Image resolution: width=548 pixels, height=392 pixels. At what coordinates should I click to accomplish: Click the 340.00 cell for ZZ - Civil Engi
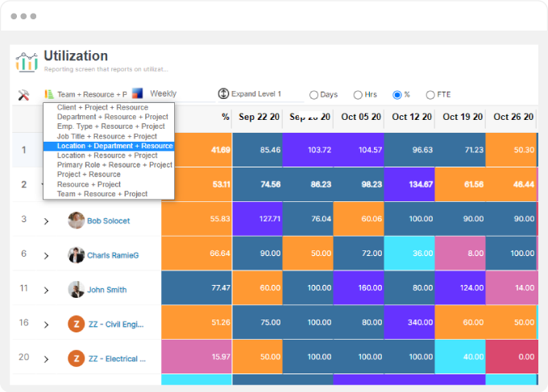tap(409, 323)
